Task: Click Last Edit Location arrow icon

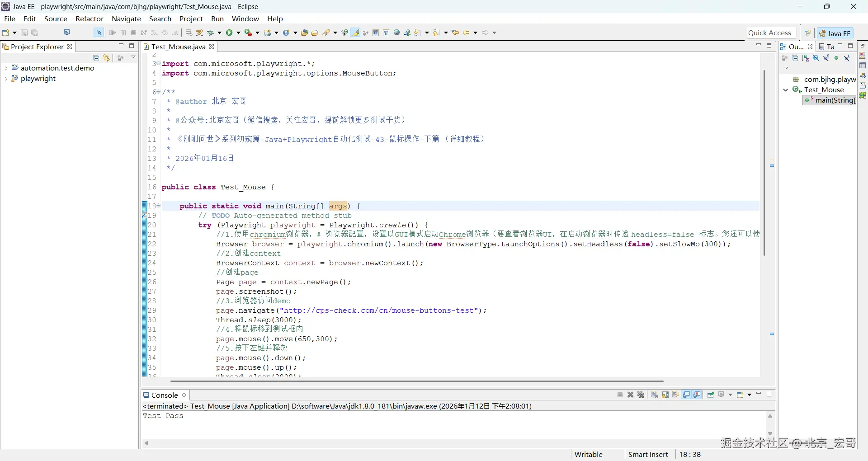Action: coord(455,33)
